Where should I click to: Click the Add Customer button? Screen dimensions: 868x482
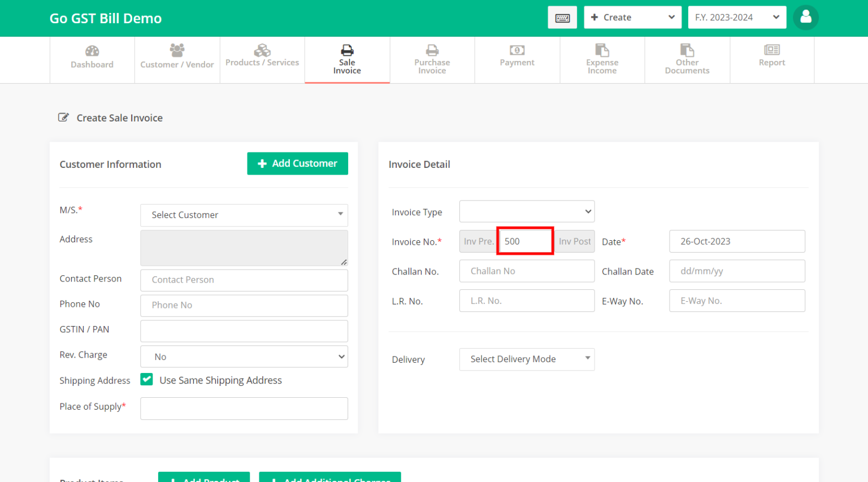(297, 163)
